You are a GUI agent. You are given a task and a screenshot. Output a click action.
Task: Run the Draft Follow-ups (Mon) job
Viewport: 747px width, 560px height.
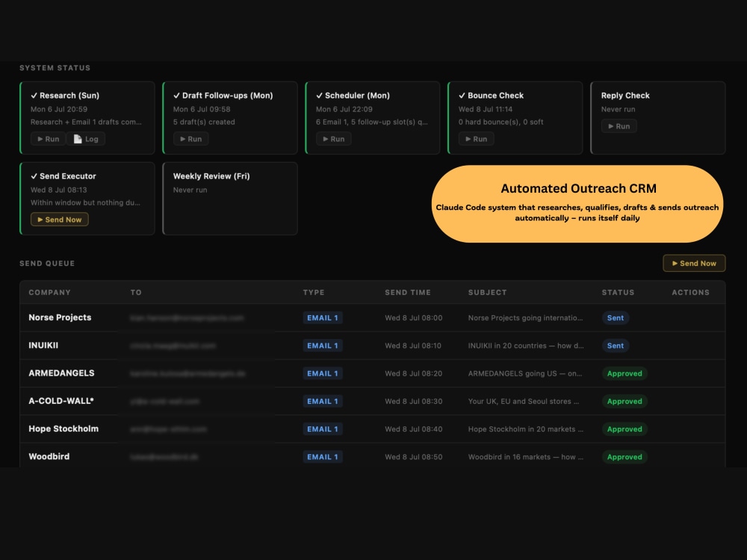coord(190,139)
